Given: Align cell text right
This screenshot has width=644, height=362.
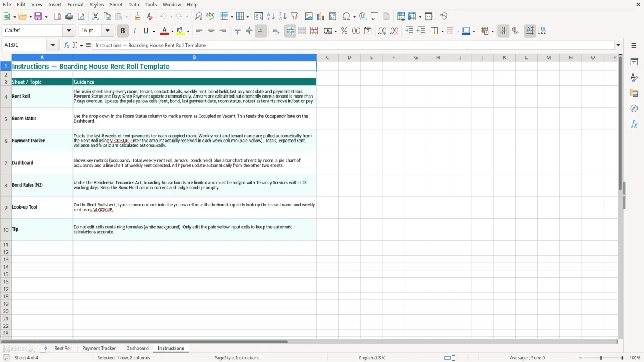Looking at the screenshot, I should (223, 31).
